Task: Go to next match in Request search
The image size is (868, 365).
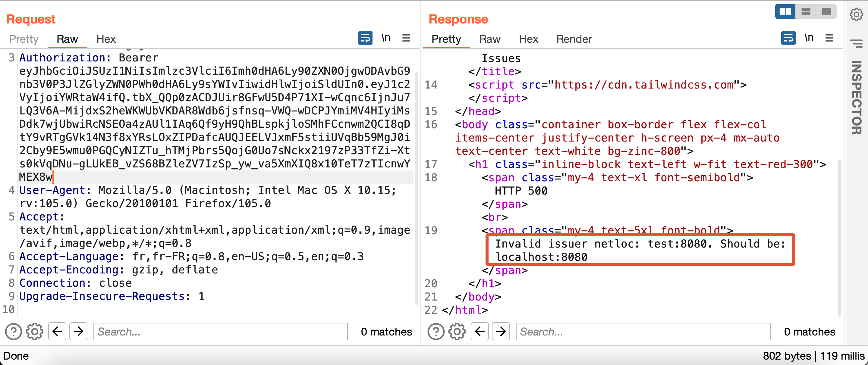Action: (x=78, y=331)
